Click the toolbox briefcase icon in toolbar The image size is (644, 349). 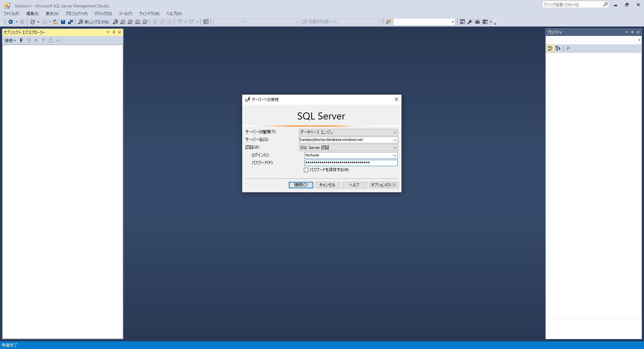click(x=477, y=22)
